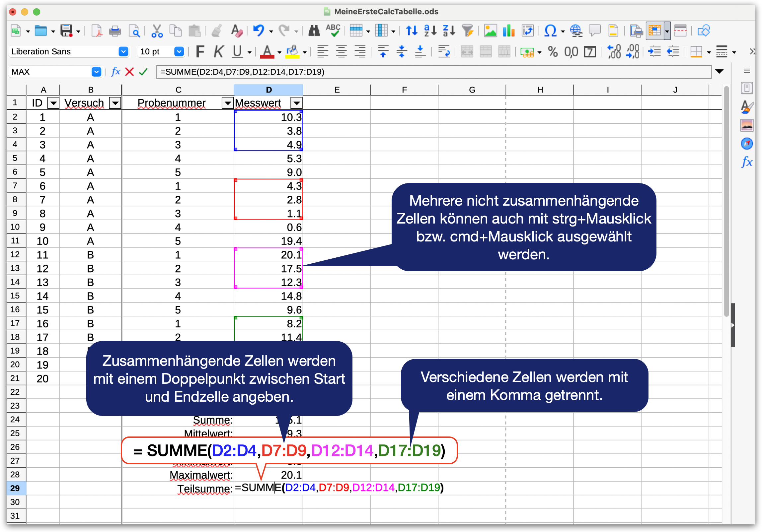This screenshot has width=762, height=532.
Task: Accept the formula with the green checkmark
Action: [x=143, y=72]
